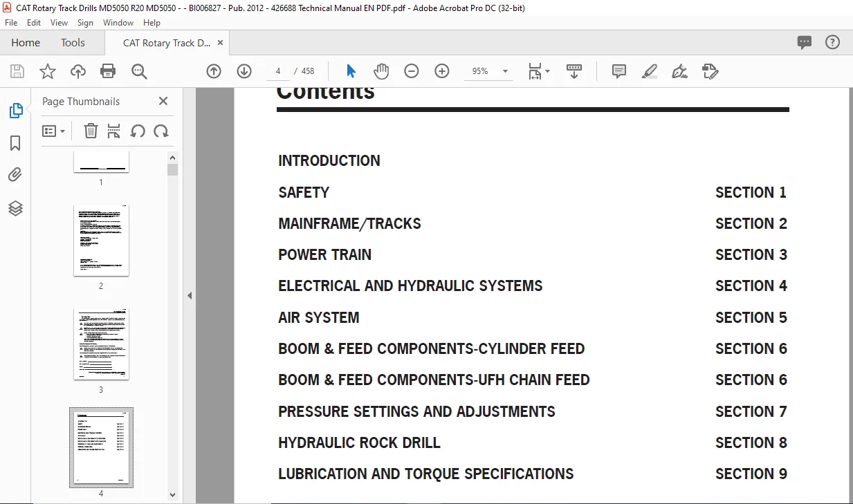Select the CAT Rotary Track document tab
The width and height of the screenshot is (853, 504).
coord(167,43)
